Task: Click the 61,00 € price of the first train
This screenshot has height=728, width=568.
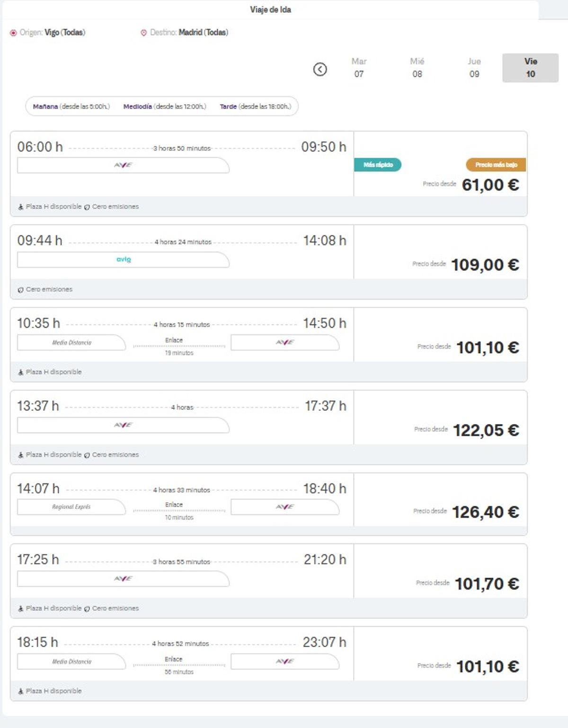Action: click(x=490, y=185)
